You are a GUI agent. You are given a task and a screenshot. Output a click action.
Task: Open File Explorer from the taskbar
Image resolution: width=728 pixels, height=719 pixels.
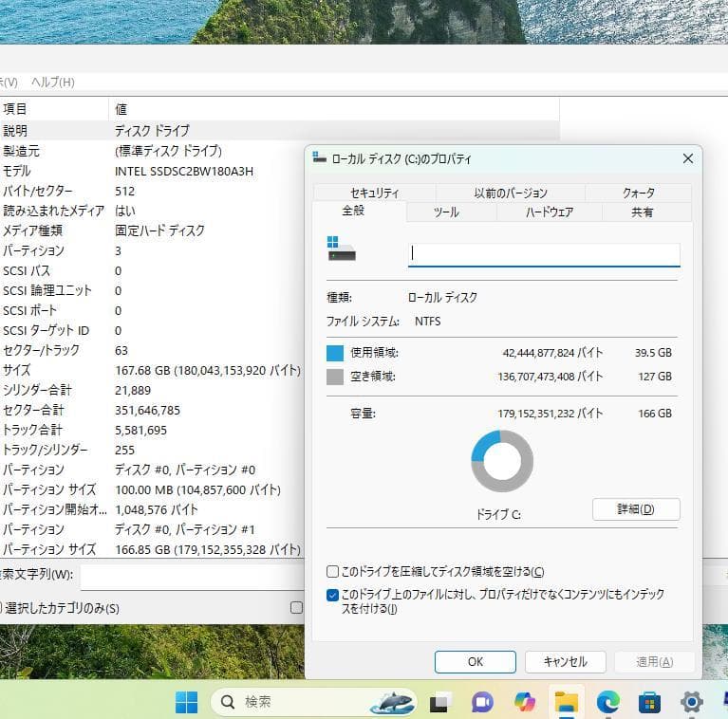coord(567,702)
